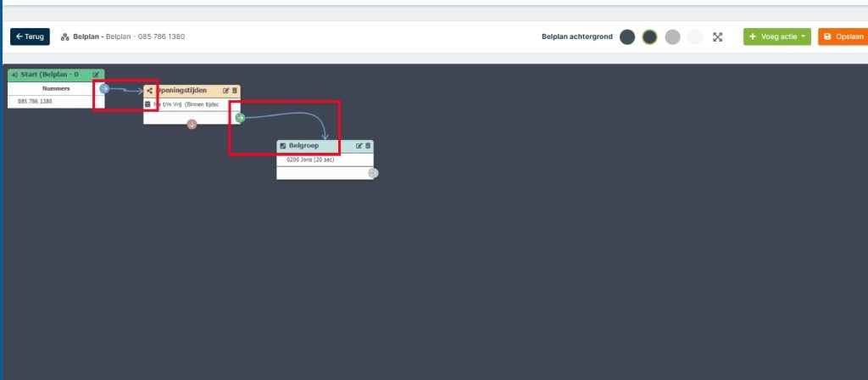Toggle fullscreen with the expand arrows icon
Viewport: 868px width, 380px height.
point(717,37)
